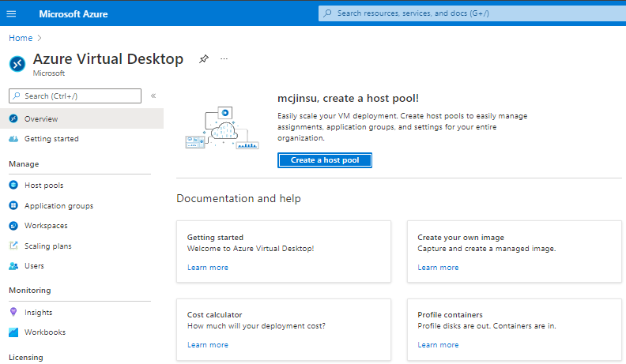Click the Scaling plans icon
This screenshot has width=626, height=364.
(13, 246)
